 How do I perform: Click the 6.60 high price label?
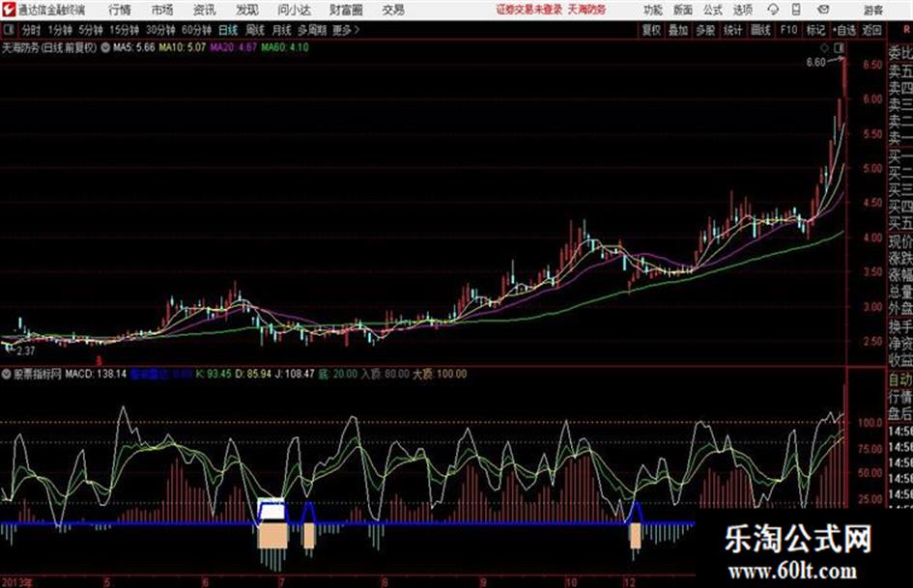(x=815, y=63)
